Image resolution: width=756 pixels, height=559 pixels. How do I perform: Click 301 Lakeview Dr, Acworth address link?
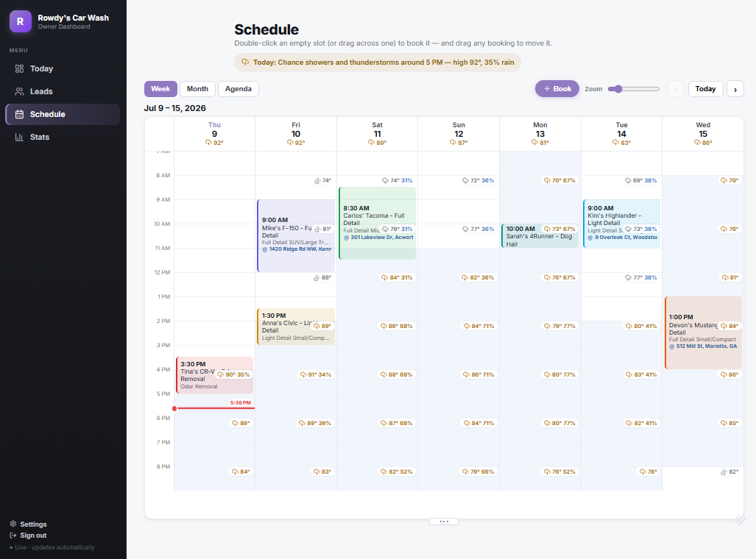tap(381, 238)
